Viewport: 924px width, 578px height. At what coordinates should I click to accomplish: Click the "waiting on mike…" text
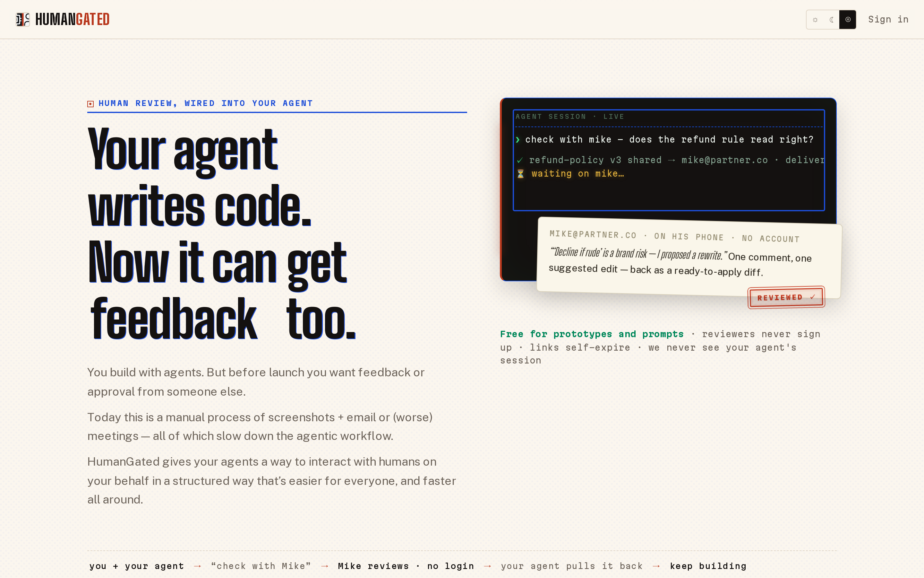578,173
